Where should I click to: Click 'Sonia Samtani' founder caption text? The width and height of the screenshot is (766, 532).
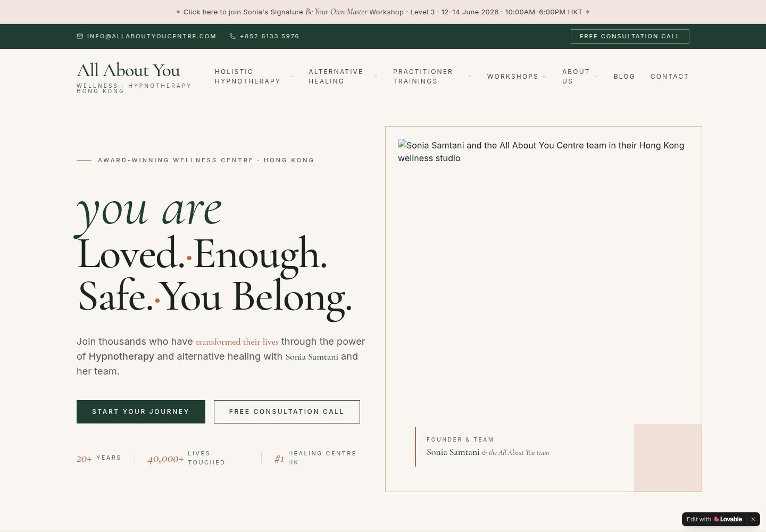coord(453,452)
